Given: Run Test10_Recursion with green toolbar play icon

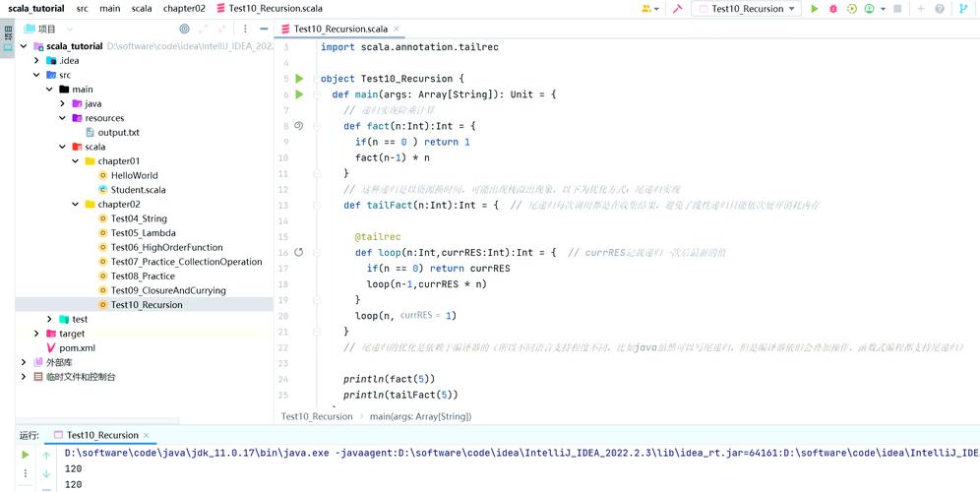Looking at the screenshot, I should pos(815,9).
